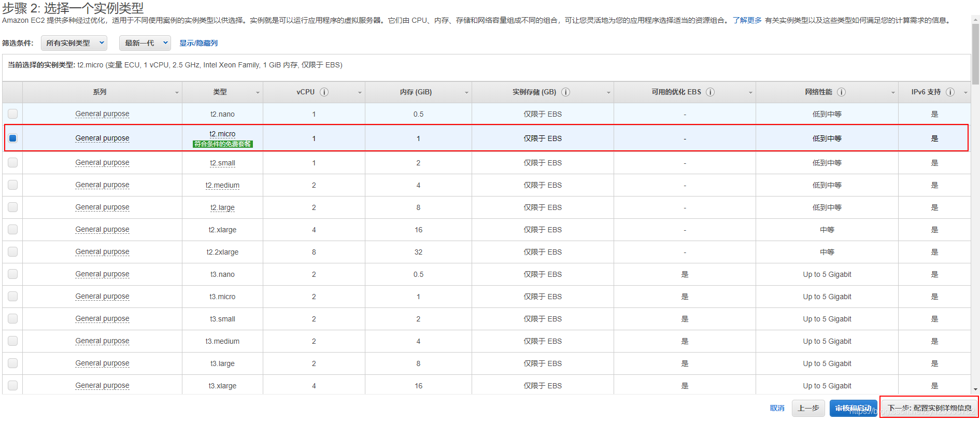The width and height of the screenshot is (980, 421).
Task: Open the 实例存储 column sort arrow
Action: pos(608,93)
